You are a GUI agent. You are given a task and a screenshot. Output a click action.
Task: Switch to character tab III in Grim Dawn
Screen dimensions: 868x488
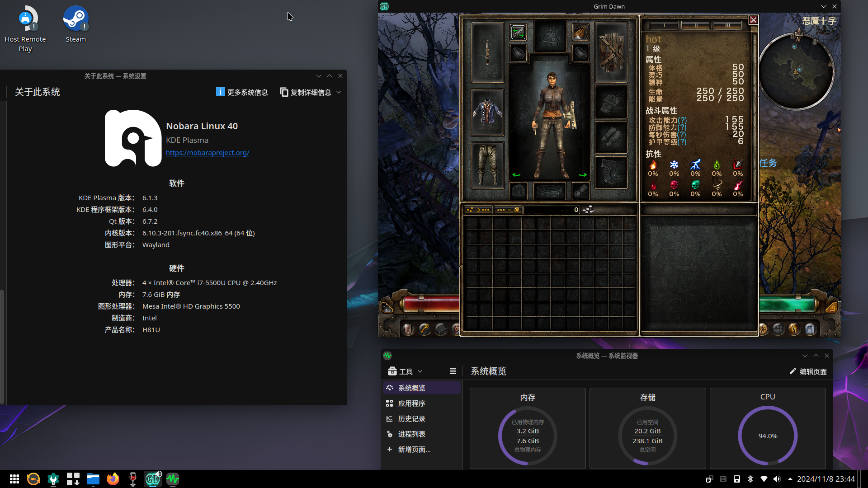pyautogui.click(x=727, y=25)
